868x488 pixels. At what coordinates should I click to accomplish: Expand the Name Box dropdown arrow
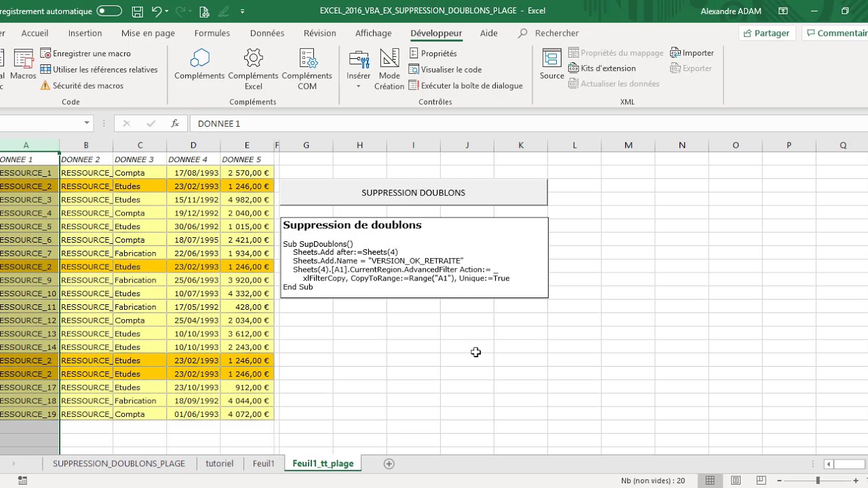(x=87, y=123)
